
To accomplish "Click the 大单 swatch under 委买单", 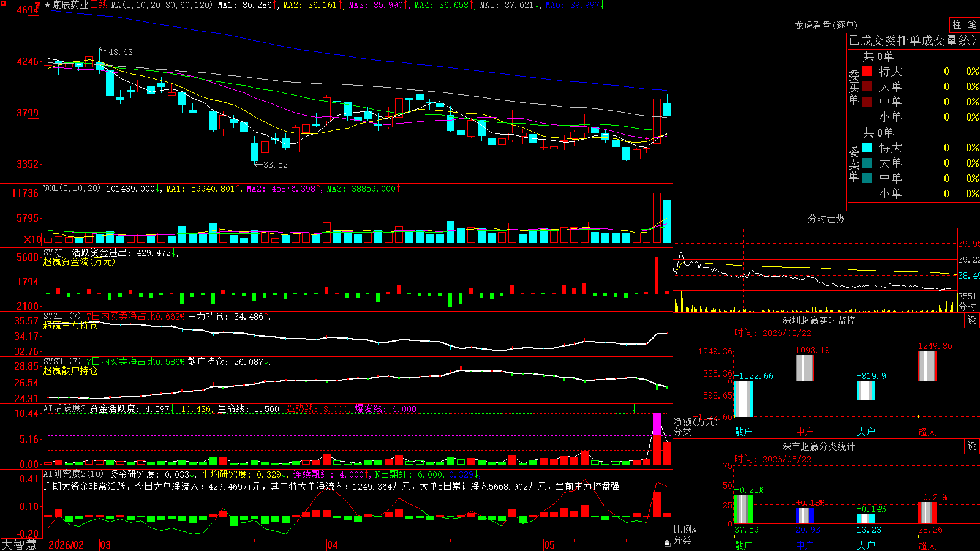I will (867, 86).
